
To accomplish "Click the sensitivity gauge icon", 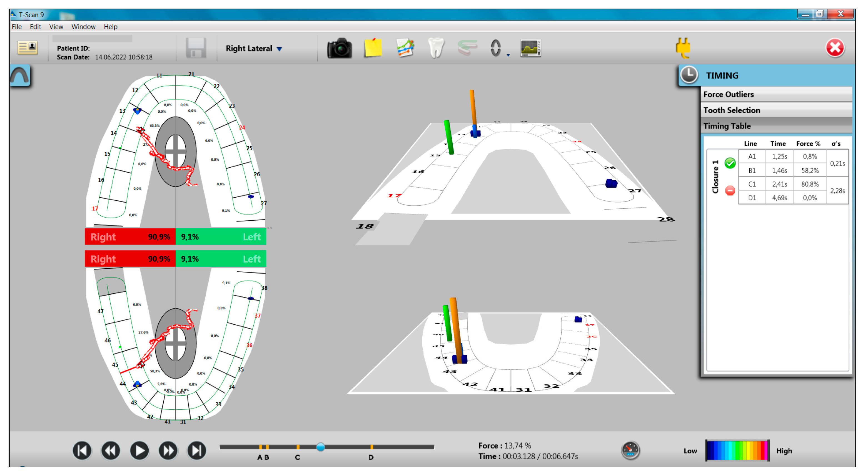I will pos(630,450).
